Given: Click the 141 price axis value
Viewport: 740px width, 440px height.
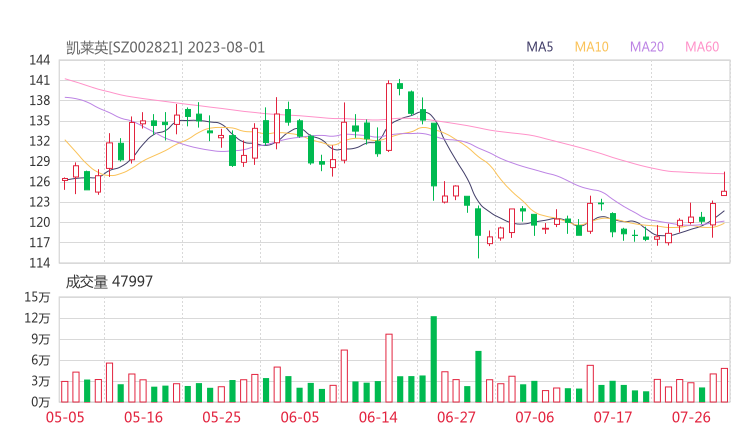Looking at the screenshot, I should (39, 80).
